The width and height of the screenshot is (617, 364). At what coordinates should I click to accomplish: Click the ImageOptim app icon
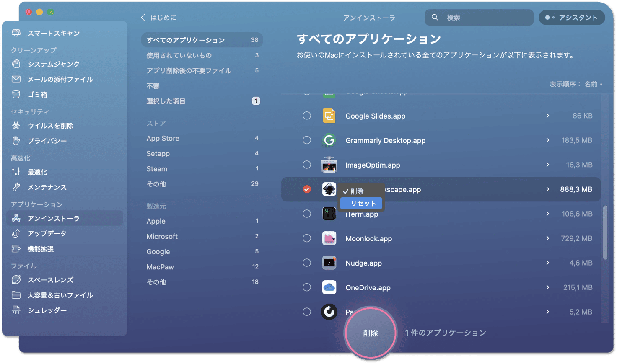(329, 165)
